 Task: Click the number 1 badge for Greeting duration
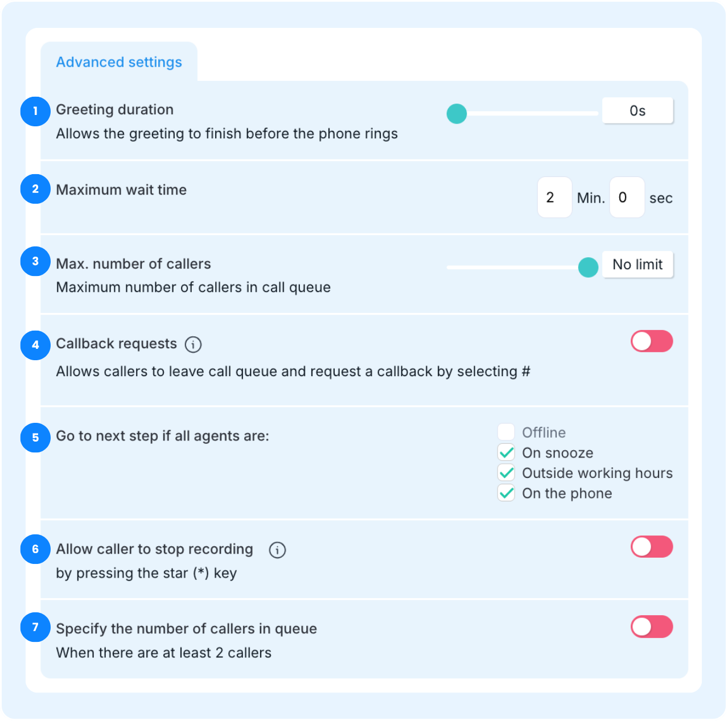point(35,111)
